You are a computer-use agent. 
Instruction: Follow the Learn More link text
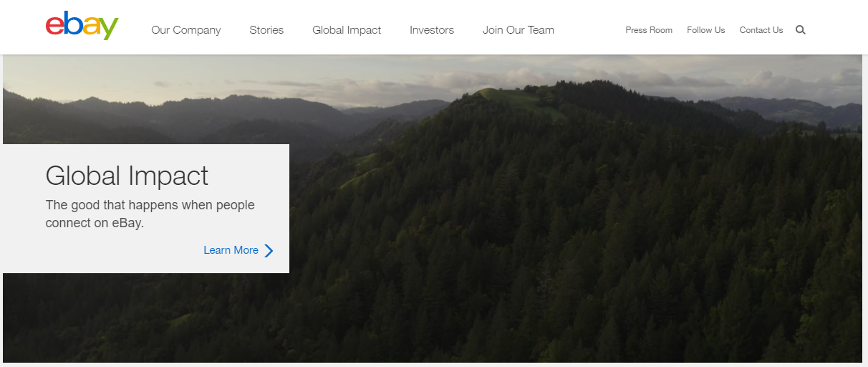point(231,250)
